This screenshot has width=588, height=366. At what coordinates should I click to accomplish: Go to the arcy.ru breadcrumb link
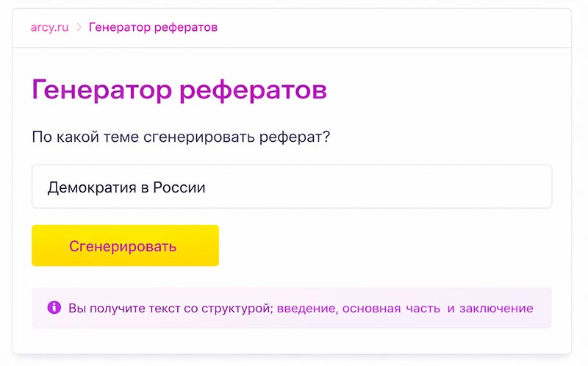(50, 28)
